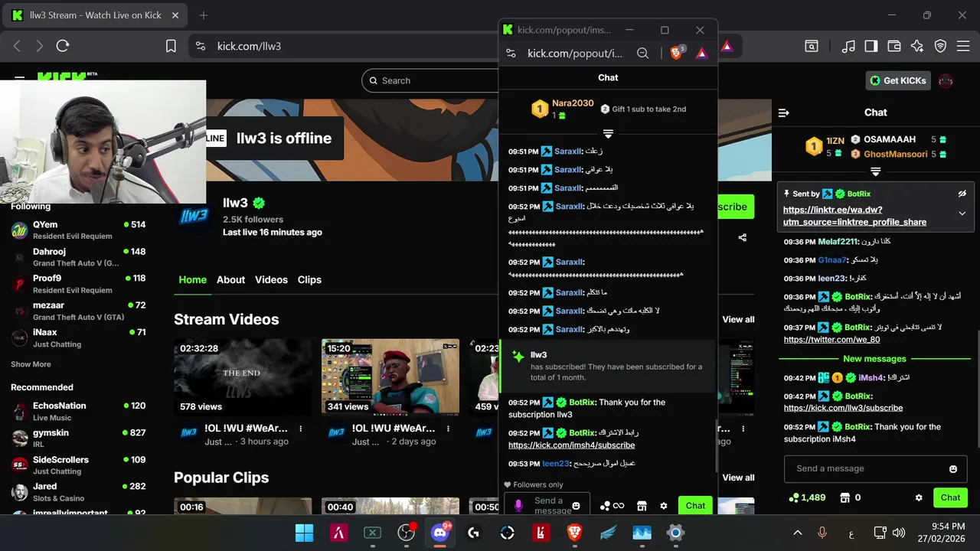Open Brave VPN shield icon
Viewport: 980px width, 551px height.
[940, 46]
